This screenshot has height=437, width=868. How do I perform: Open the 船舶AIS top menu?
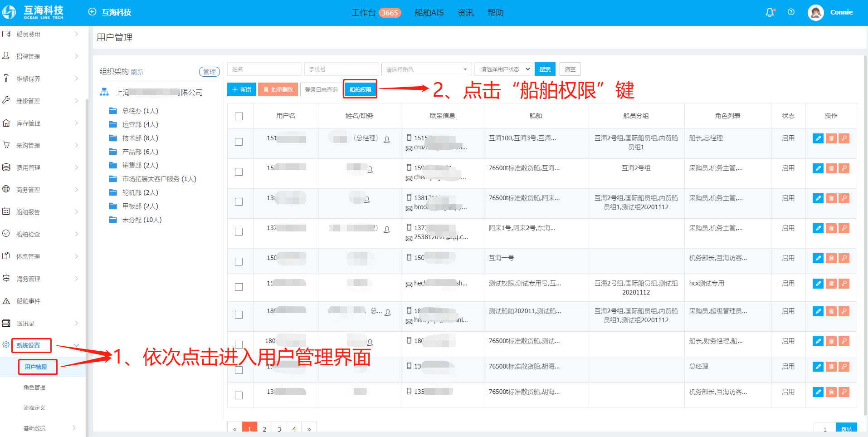click(429, 13)
